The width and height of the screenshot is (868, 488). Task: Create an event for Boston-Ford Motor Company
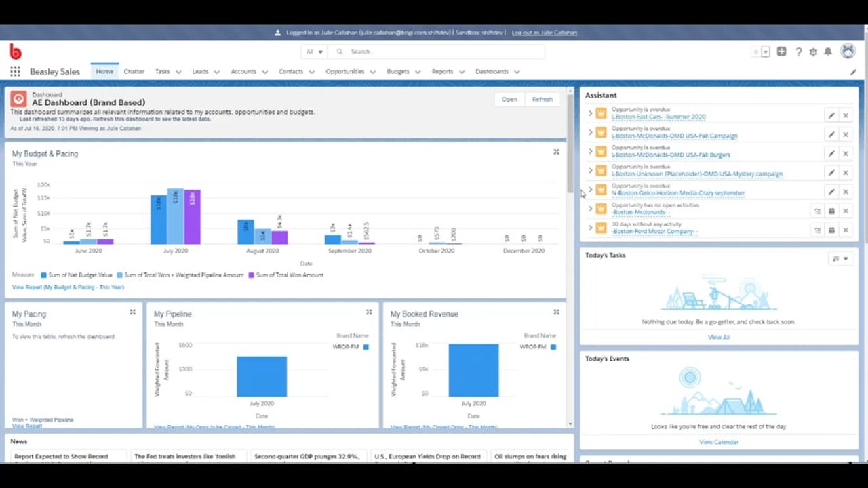pyautogui.click(x=831, y=230)
